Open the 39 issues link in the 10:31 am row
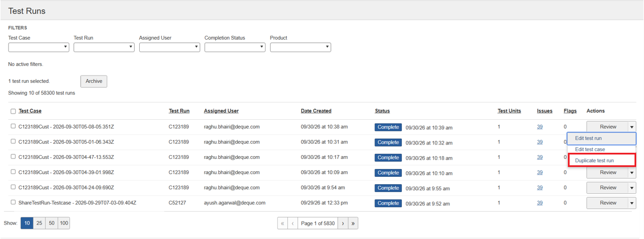Screen dimensions: 644x239 pyautogui.click(x=539, y=142)
